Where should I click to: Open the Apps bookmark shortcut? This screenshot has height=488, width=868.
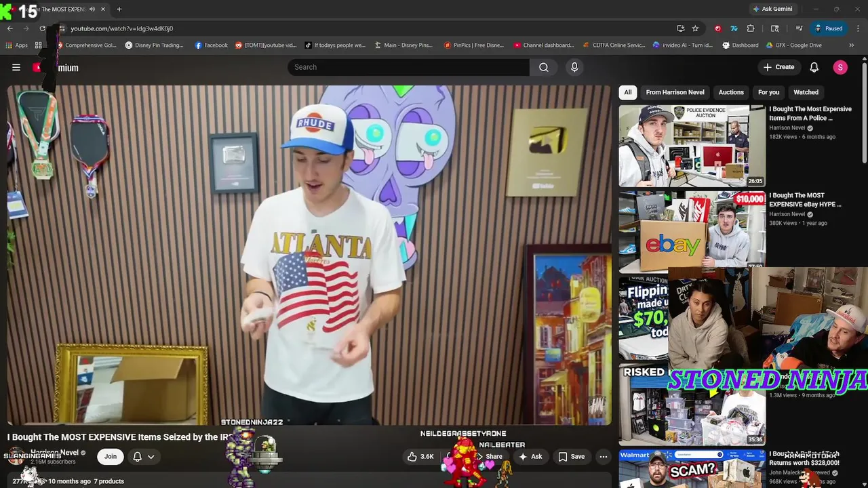(x=16, y=45)
